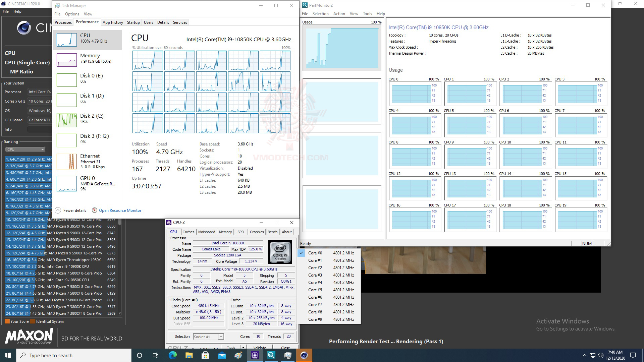Open CPU-Z from the taskbar

tap(255, 355)
